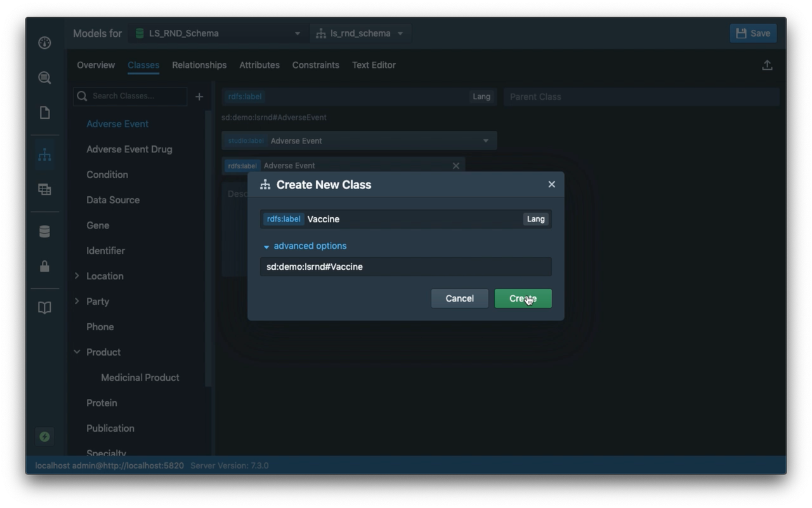This screenshot has width=812, height=508.
Task: Open the LS_RND_Schema database dropdown
Action: [218, 34]
